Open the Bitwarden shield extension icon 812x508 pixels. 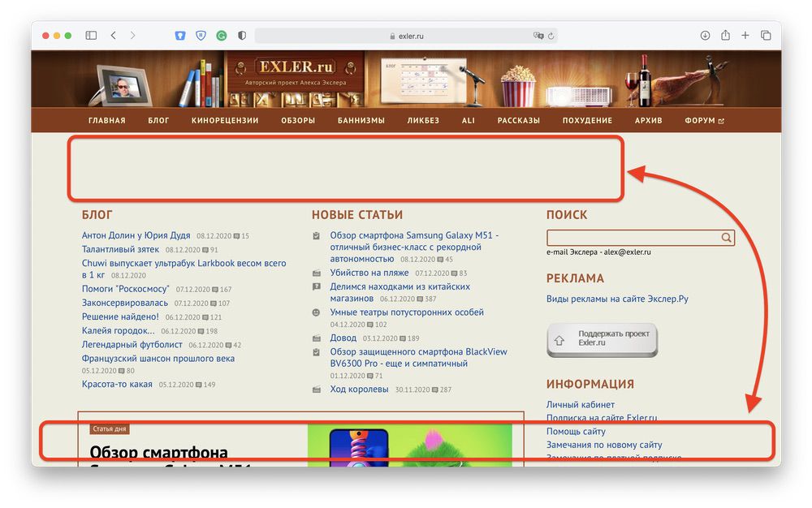(x=179, y=36)
